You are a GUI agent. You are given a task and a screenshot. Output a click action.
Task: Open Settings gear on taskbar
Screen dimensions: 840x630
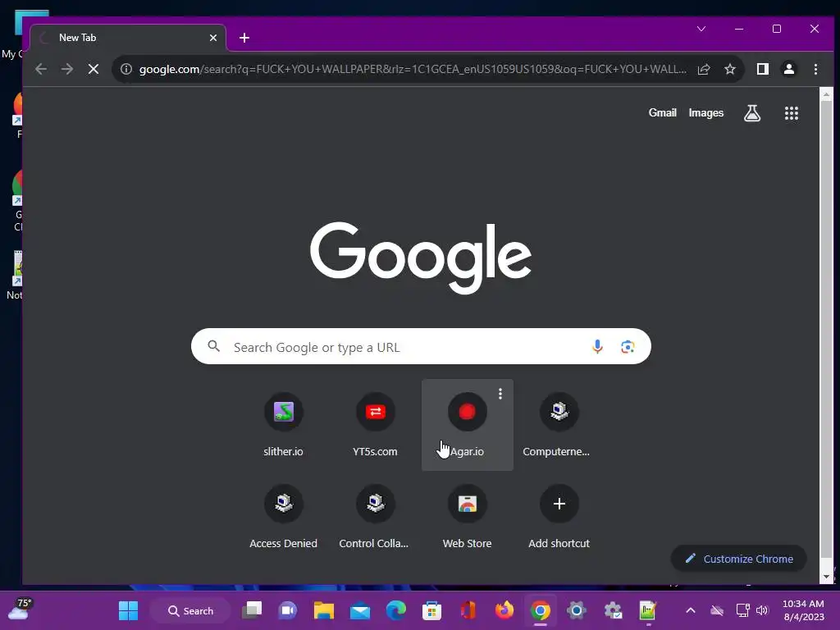(x=577, y=610)
